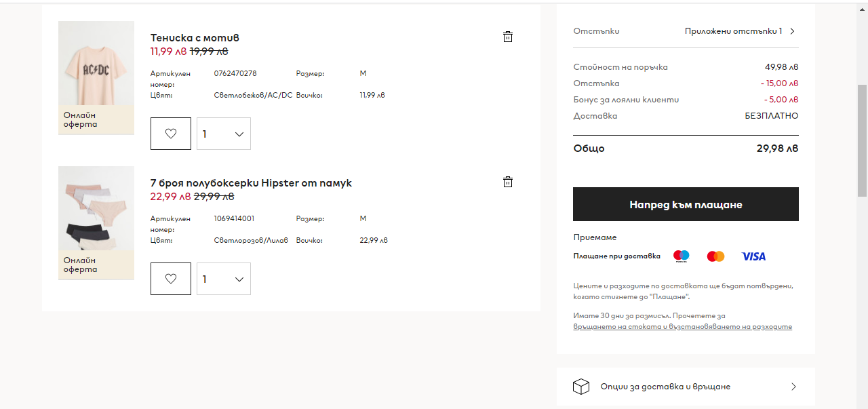Favorite the Hipster underwear pack
This screenshot has height=409, width=868.
pyautogui.click(x=171, y=279)
